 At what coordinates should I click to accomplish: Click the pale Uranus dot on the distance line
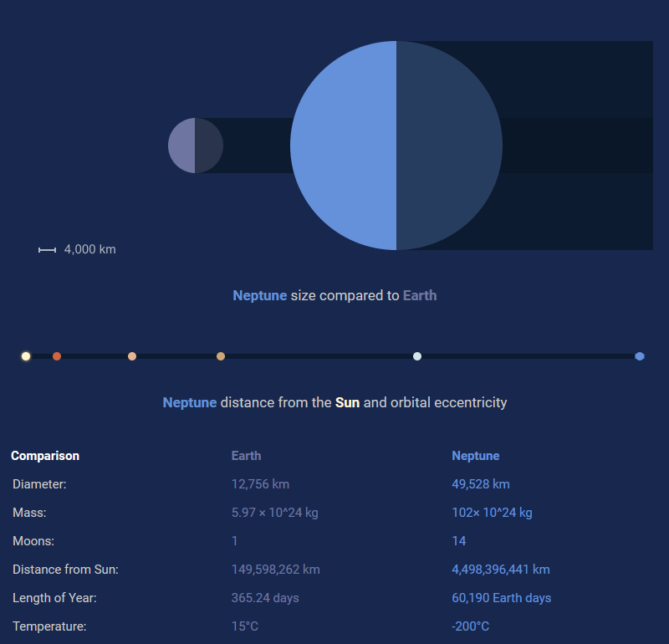417,356
